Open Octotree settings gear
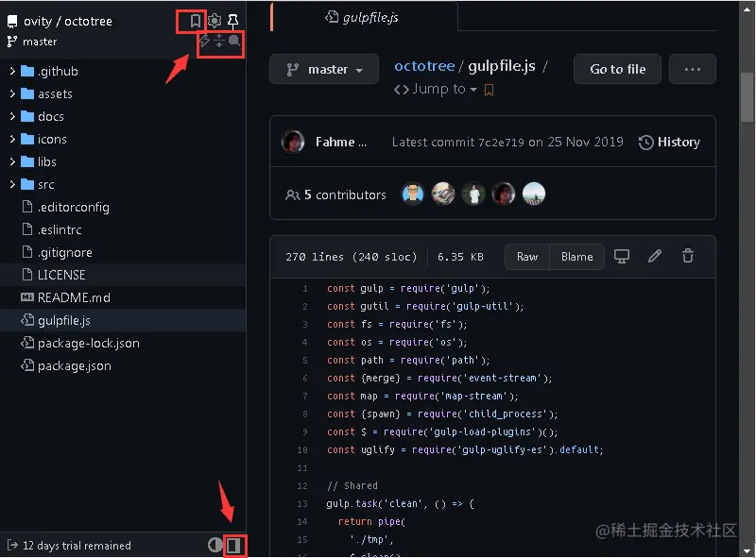This screenshot has height=558, width=756. (215, 21)
